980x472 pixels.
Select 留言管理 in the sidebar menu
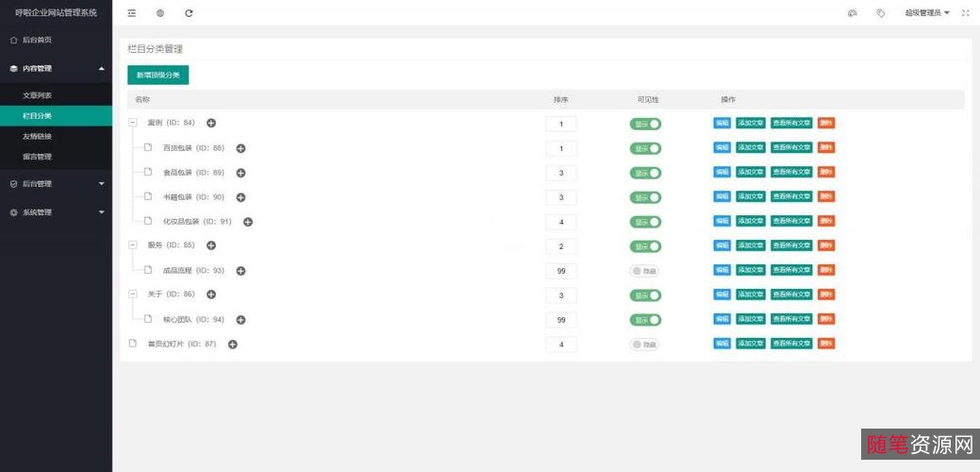(x=38, y=157)
